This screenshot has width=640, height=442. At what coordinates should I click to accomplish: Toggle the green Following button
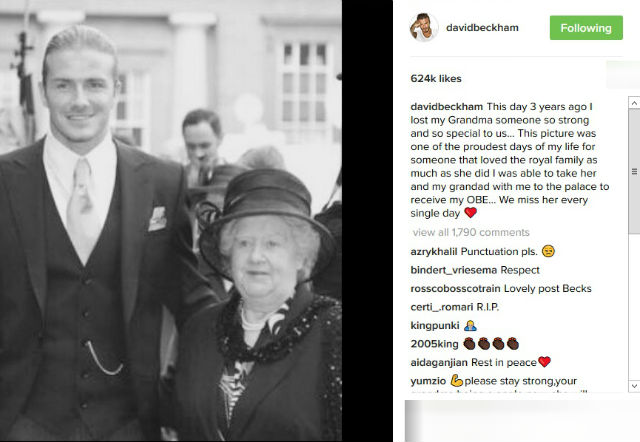(x=586, y=28)
